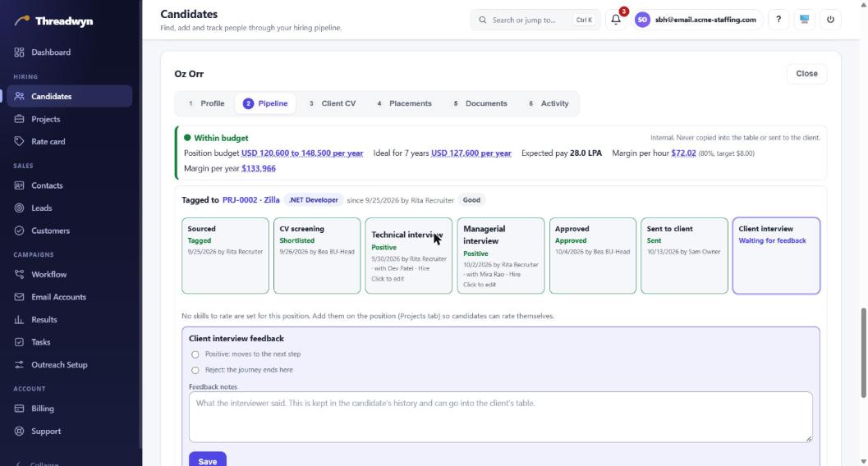Viewport: 868px width, 466px height.
Task: Click margin per hour $72.02 link
Action: point(684,153)
